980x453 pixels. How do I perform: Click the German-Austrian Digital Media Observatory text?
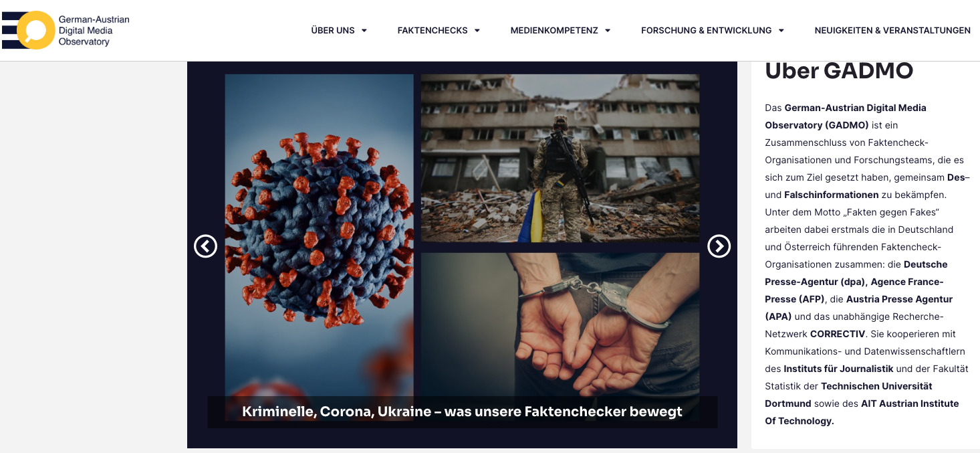[x=94, y=30]
